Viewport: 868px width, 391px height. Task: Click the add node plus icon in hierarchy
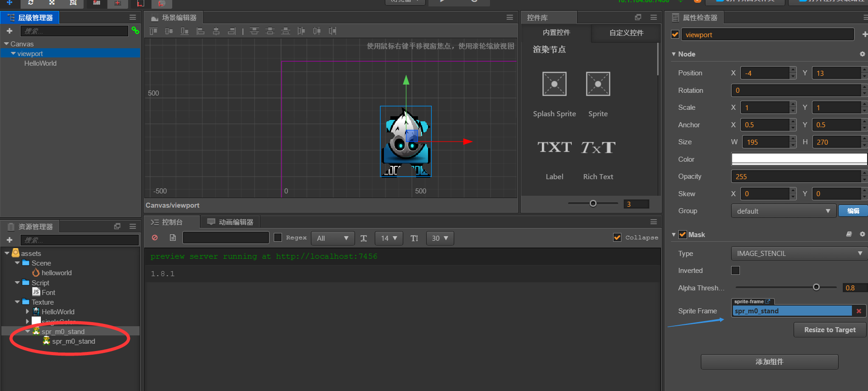click(x=9, y=31)
